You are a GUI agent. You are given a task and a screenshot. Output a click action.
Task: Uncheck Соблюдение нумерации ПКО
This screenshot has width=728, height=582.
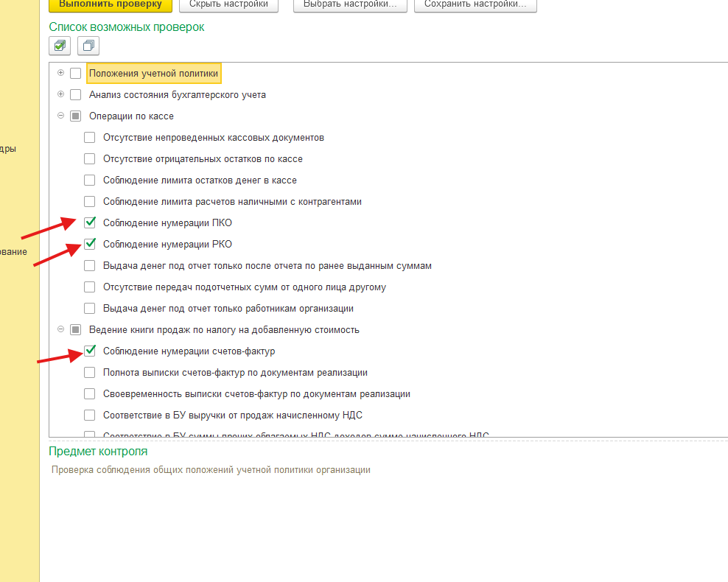point(90,222)
